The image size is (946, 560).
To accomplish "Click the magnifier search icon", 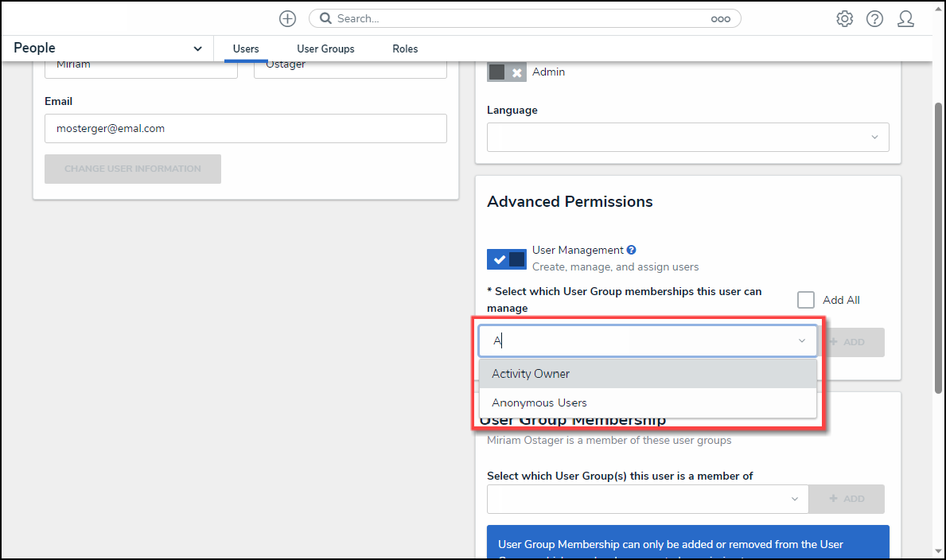I will coord(325,18).
